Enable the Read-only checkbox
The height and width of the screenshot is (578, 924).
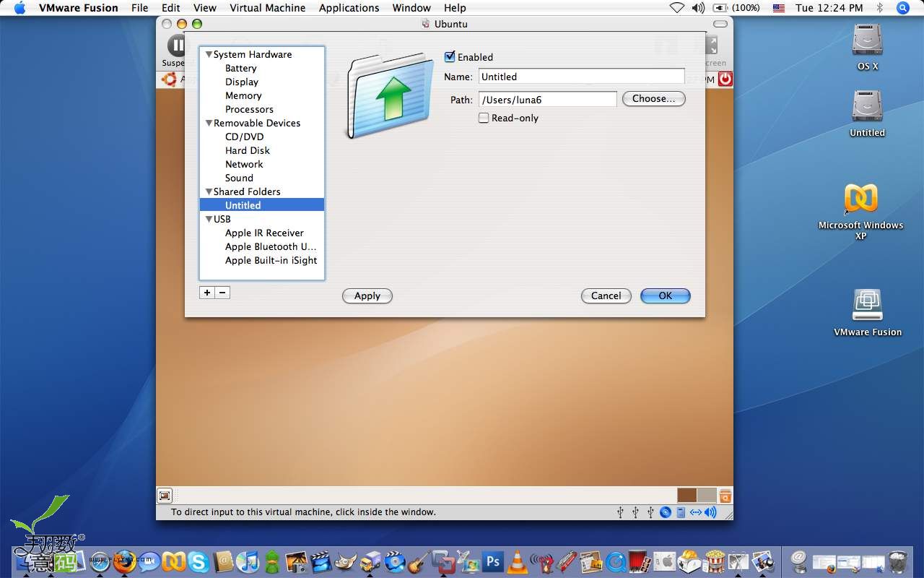[x=484, y=118]
